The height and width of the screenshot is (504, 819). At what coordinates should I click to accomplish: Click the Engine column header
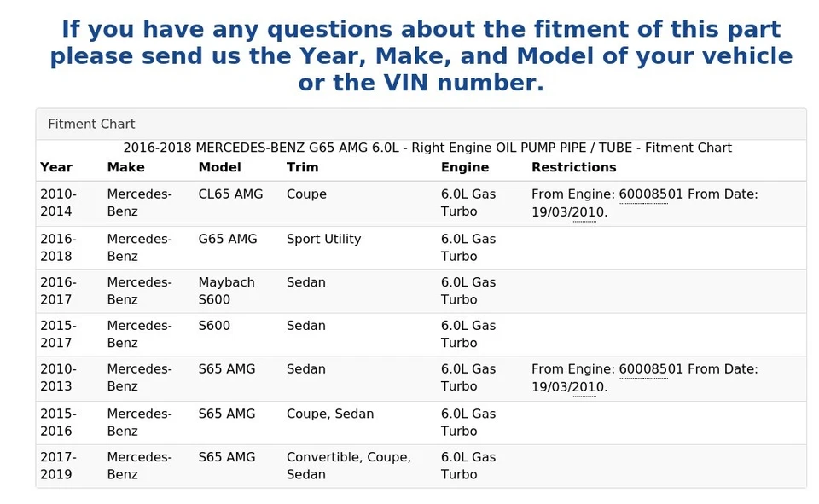click(x=465, y=167)
